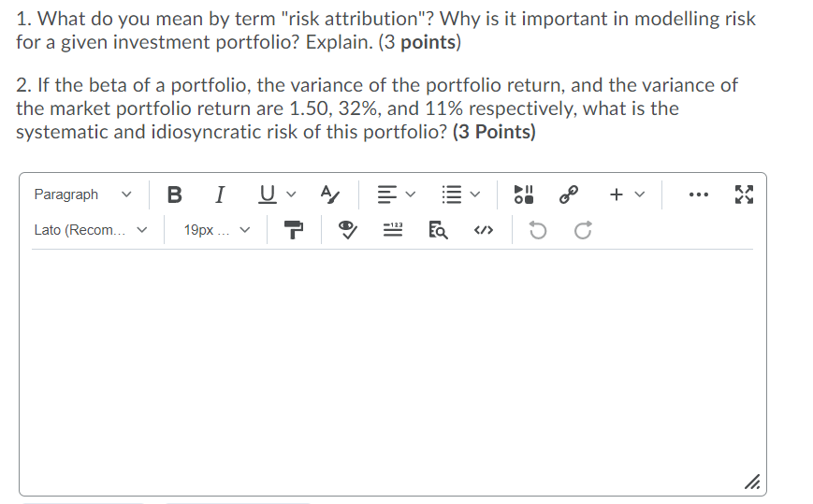Expand list type dropdown arrow
Screen dimensions: 813x504
(475, 194)
